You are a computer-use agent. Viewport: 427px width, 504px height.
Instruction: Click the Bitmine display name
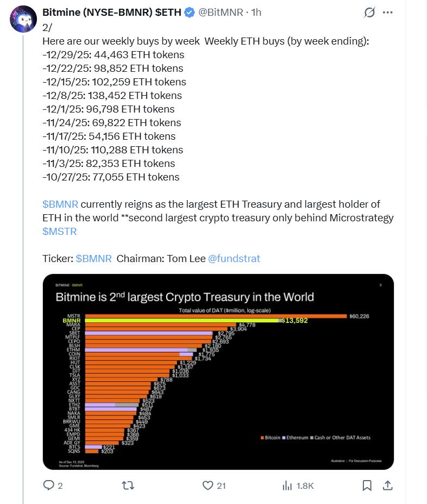click(x=112, y=12)
